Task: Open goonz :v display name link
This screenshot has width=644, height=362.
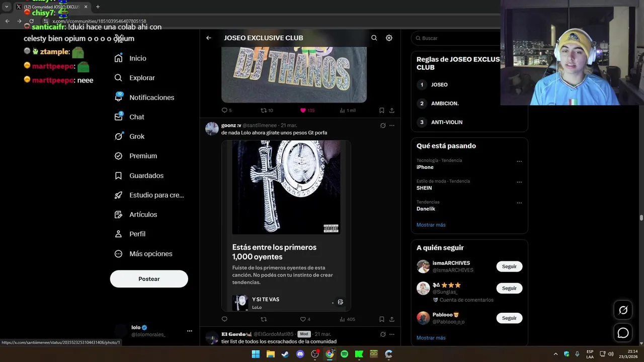Action: click(231, 125)
